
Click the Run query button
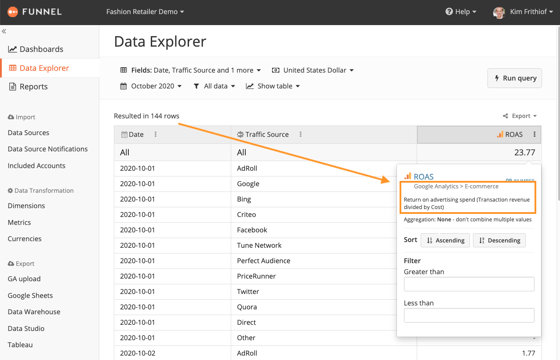click(515, 78)
